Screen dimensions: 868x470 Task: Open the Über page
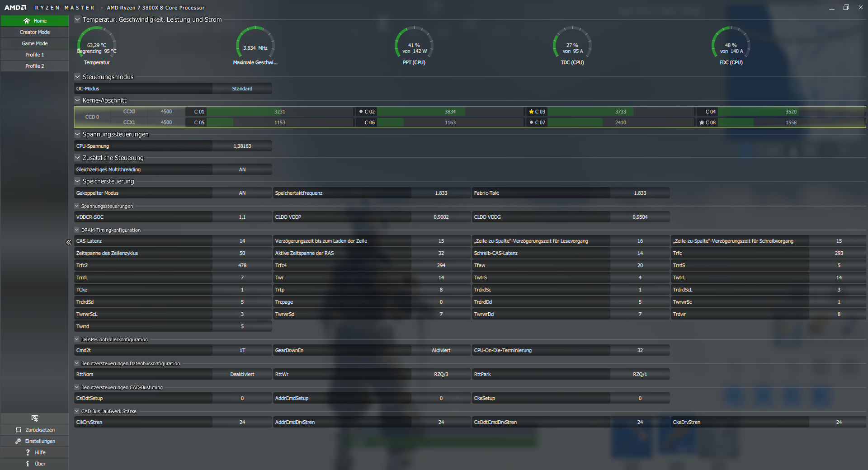[35, 464]
